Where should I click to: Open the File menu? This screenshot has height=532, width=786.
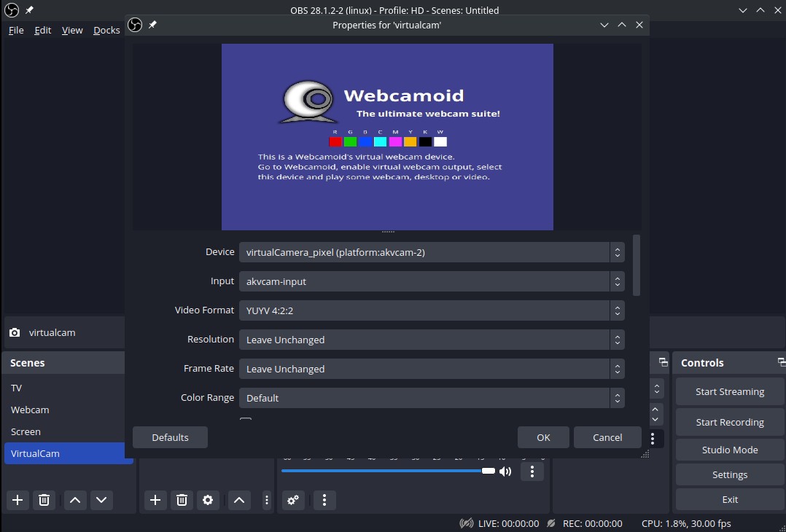tap(16, 30)
